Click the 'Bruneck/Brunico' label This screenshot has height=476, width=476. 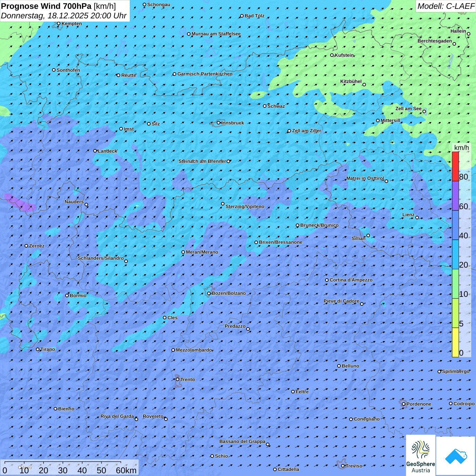coord(319,225)
